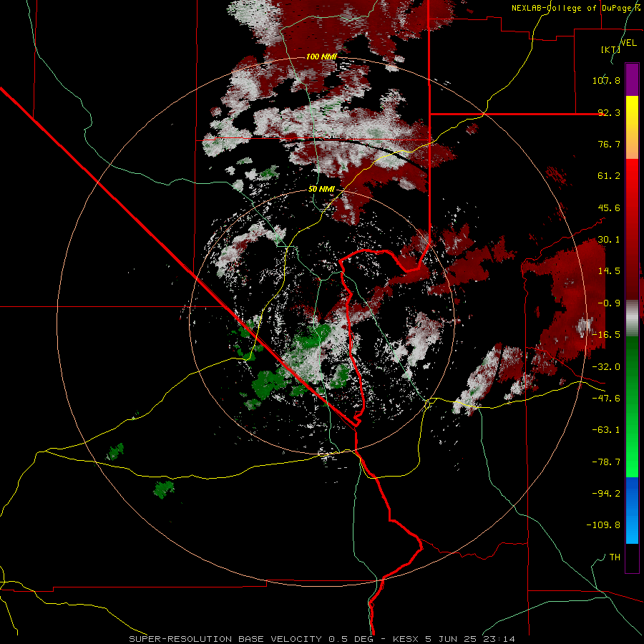The width and height of the screenshot is (644, 644).
Task: Click the 45.6 velocity scale value
Action: coord(609,208)
